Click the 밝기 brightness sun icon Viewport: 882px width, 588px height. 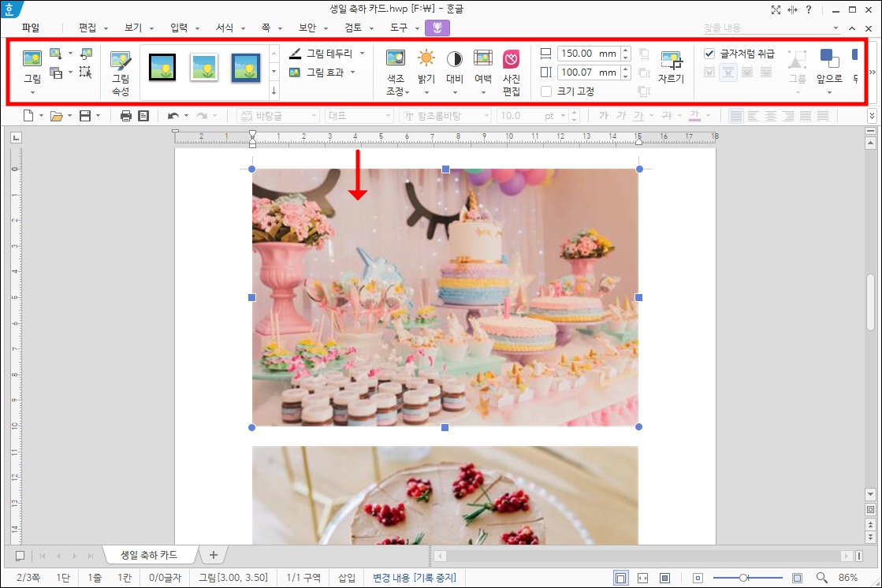point(426,58)
